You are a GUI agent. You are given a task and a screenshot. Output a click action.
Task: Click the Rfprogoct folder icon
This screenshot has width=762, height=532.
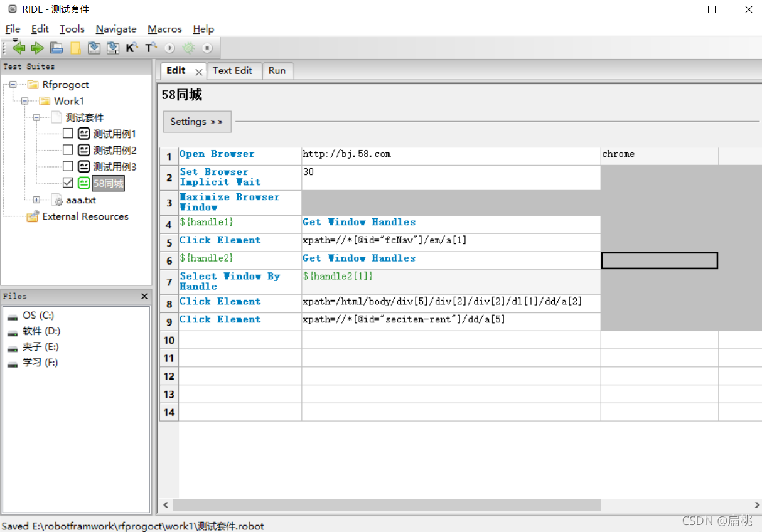click(33, 85)
